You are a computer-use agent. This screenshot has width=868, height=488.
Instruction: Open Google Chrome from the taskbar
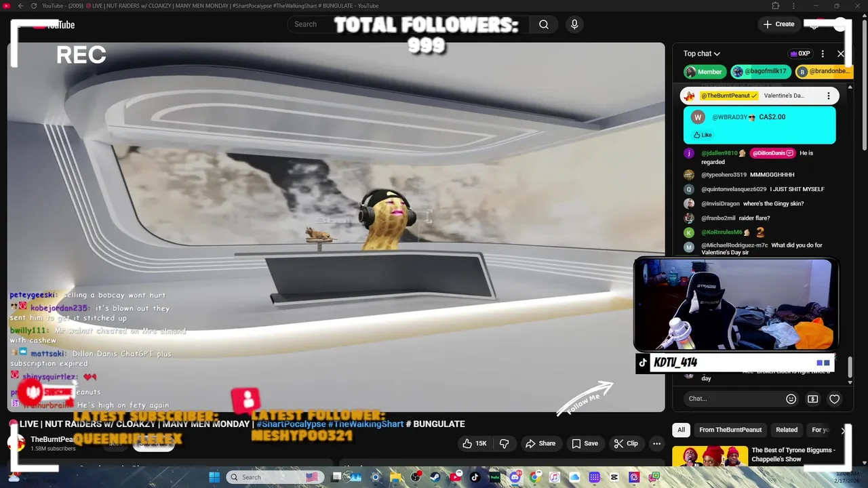534,477
